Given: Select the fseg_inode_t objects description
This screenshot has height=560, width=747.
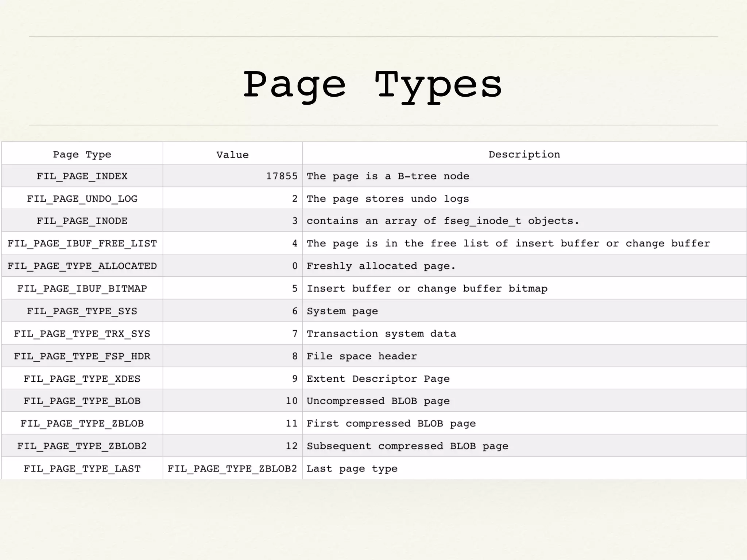Looking at the screenshot, I should coord(442,221).
